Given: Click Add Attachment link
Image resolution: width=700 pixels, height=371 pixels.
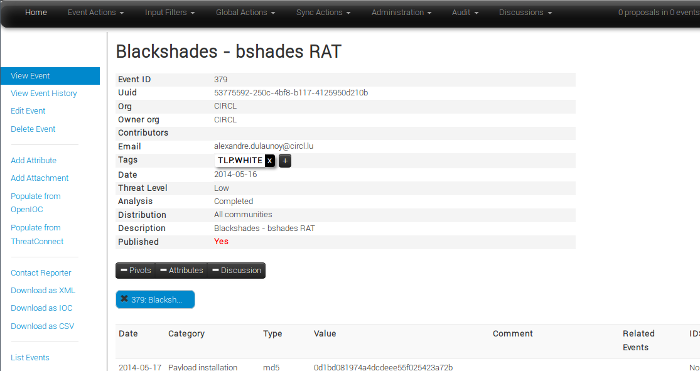Looking at the screenshot, I should (40, 178).
